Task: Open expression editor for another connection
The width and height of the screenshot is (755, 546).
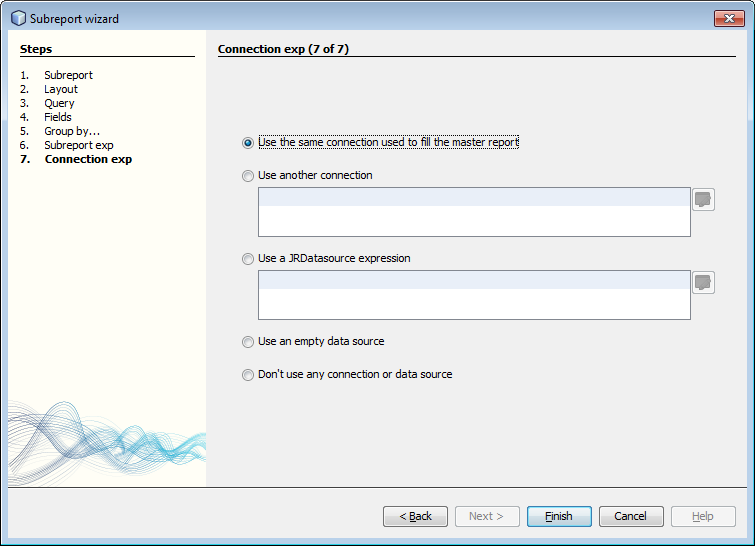Action: pyautogui.click(x=703, y=199)
